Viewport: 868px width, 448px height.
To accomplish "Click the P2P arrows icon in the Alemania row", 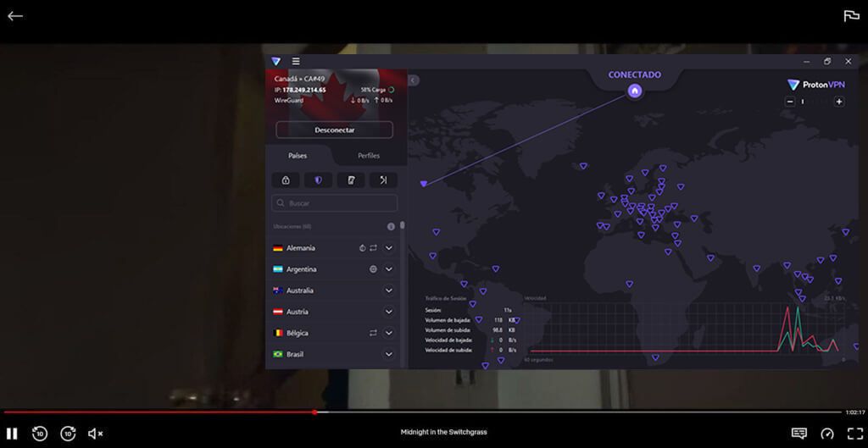I will (373, 248).
